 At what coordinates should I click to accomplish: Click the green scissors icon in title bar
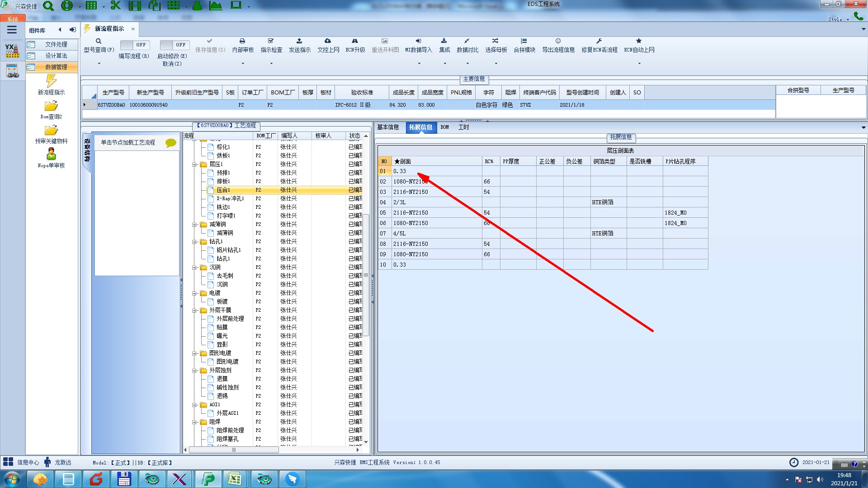(116, 5)
